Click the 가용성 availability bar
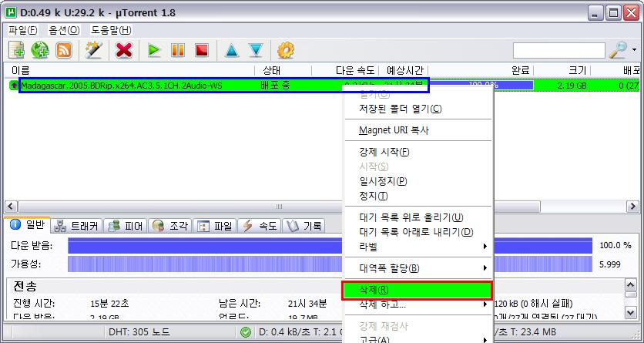This screenshot has width=644, height=343. (330, 264)
